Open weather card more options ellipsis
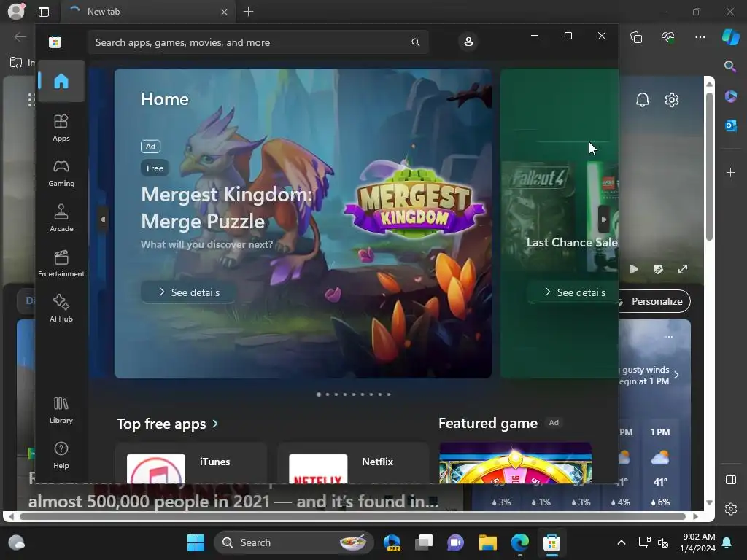 coord(669,337)
